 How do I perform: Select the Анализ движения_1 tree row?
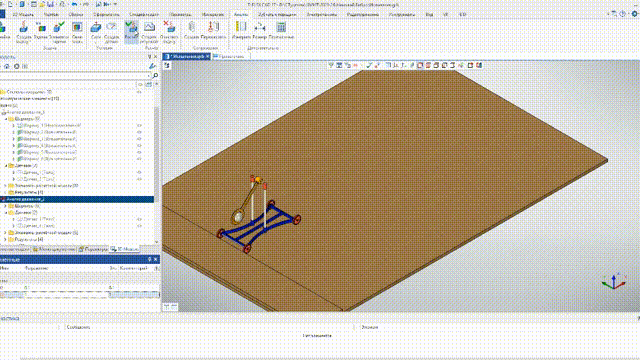coord(77,199)
